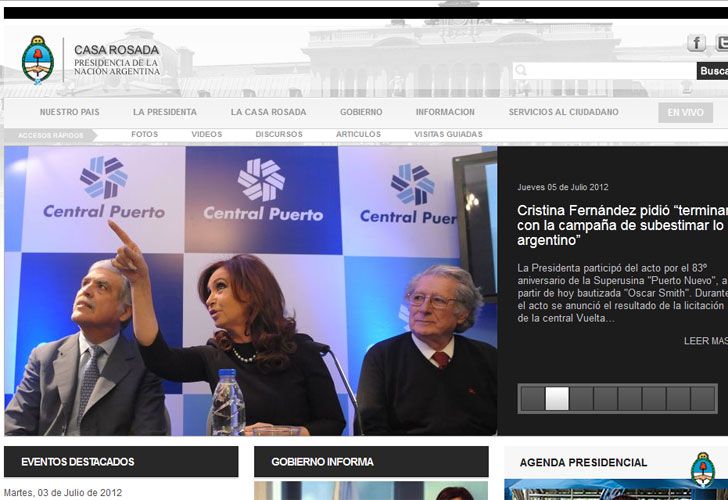Select the fifth slide indicator square
Screen dimensions: 728x500
coord(630,398)
